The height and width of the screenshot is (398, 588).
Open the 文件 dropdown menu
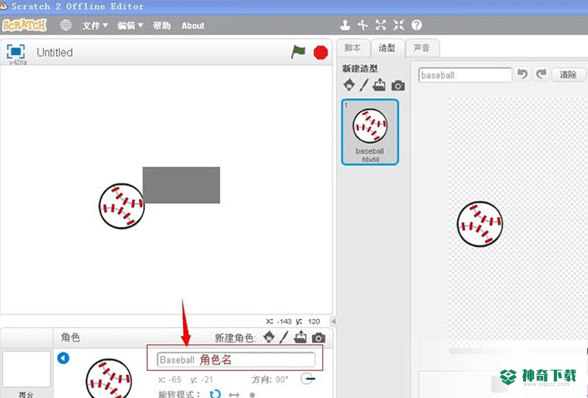point(95,26)
